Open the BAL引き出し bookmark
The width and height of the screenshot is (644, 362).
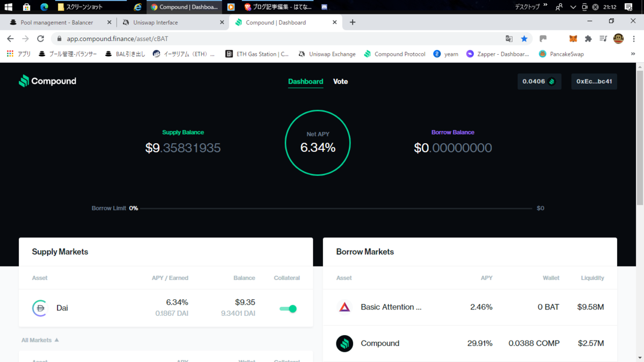(x=125, y=54)
